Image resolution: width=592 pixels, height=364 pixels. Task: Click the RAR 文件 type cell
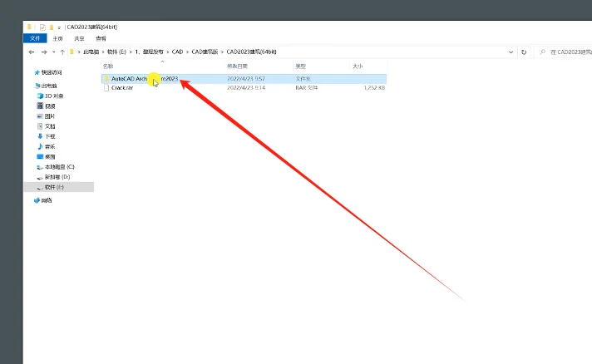click(307, 88)
